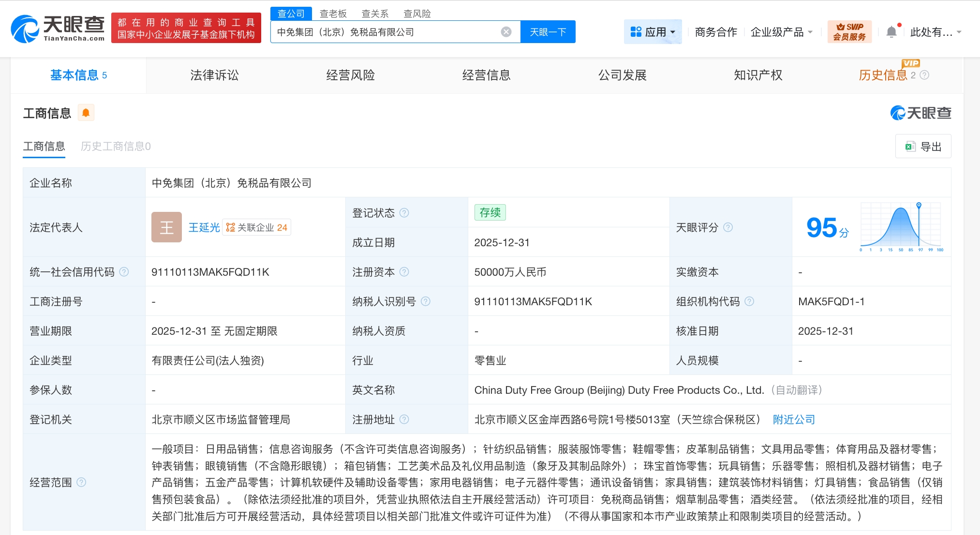Open the 法律诉讼 tab

coord(214,75)
